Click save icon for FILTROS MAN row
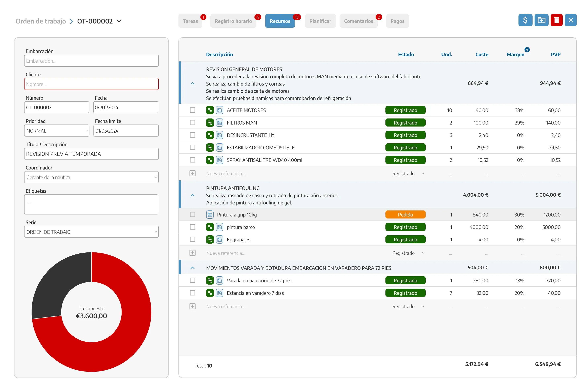The height and width of the screenshot is (392, 584). pos(219,123)
